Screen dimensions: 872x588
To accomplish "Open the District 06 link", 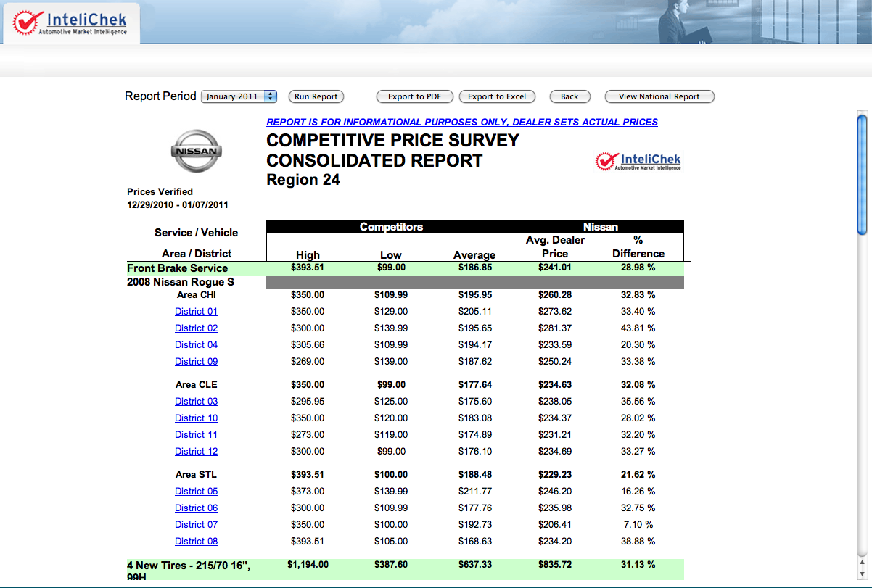I will point(196,508).
